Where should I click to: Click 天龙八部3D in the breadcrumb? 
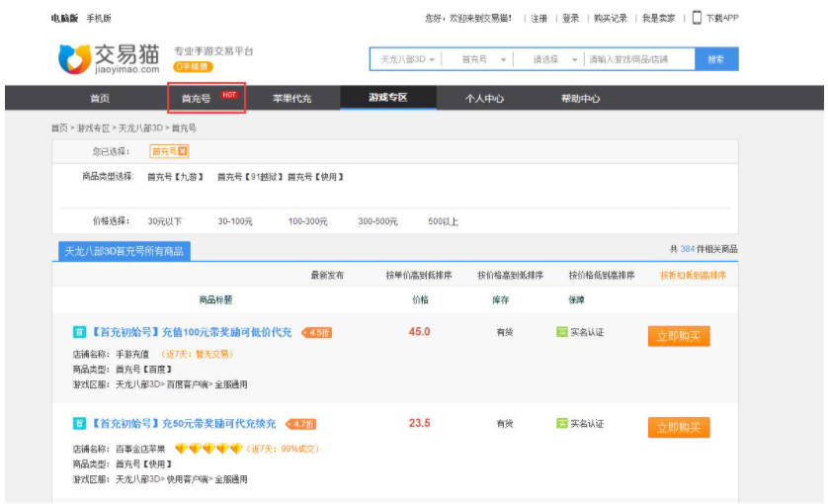140,128
